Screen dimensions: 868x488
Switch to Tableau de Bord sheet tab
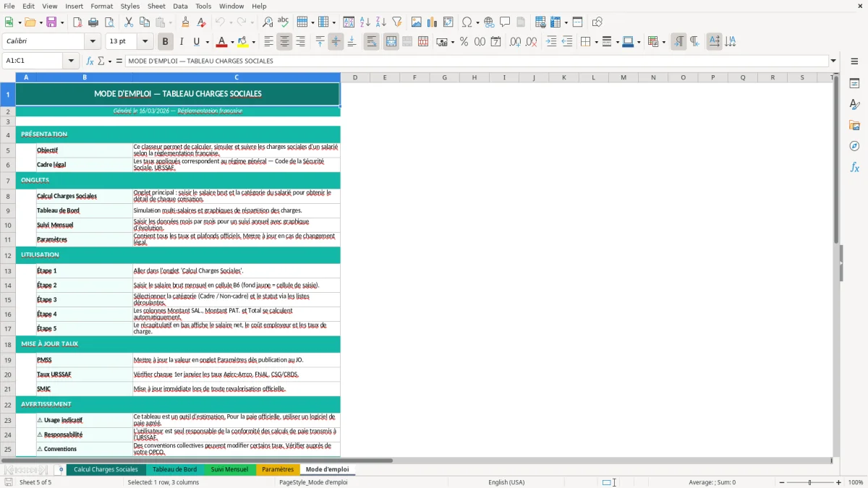(x=174, y=469)
